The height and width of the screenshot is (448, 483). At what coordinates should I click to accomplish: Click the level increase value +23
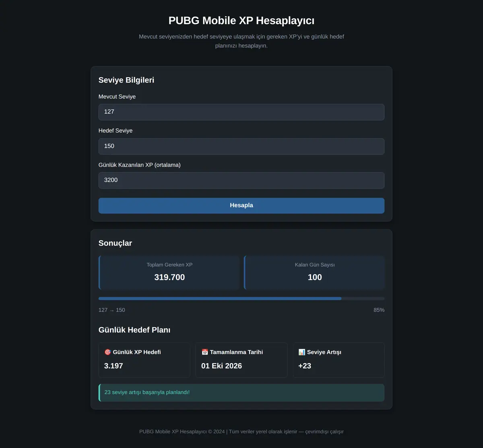pyautogui.click(x=305, y=366)
